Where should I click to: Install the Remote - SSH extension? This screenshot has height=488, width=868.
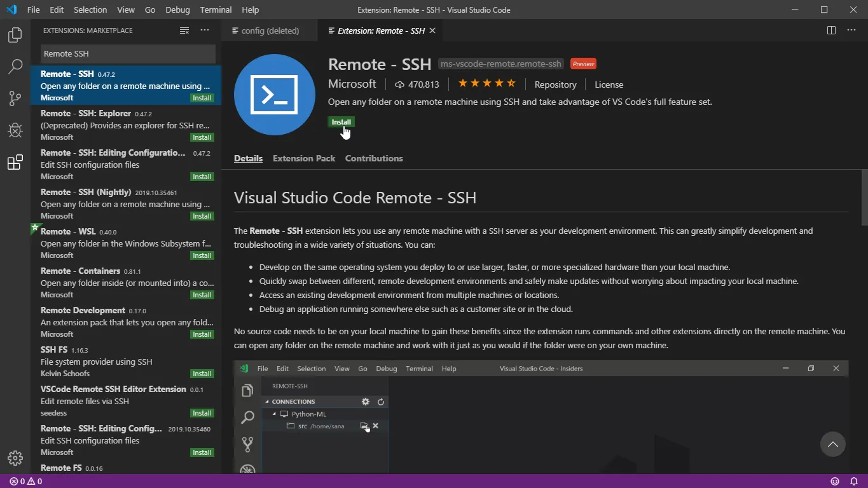click(341, 122)
